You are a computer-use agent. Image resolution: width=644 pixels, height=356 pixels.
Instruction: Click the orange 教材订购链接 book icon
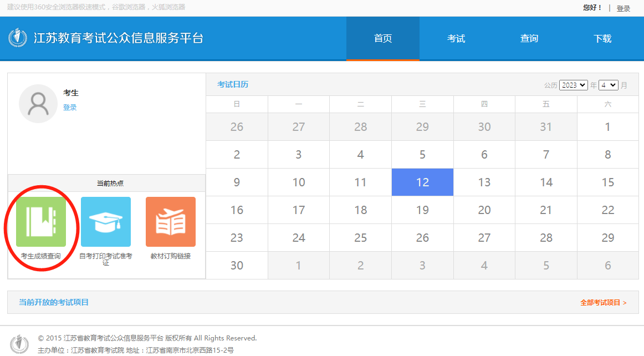pyautogui.click(x=171, y=222)
